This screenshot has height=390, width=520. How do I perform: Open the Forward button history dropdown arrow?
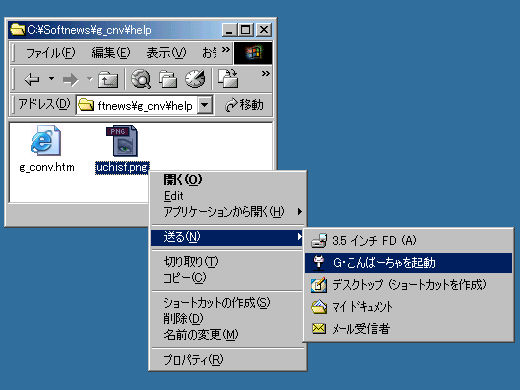89,79
